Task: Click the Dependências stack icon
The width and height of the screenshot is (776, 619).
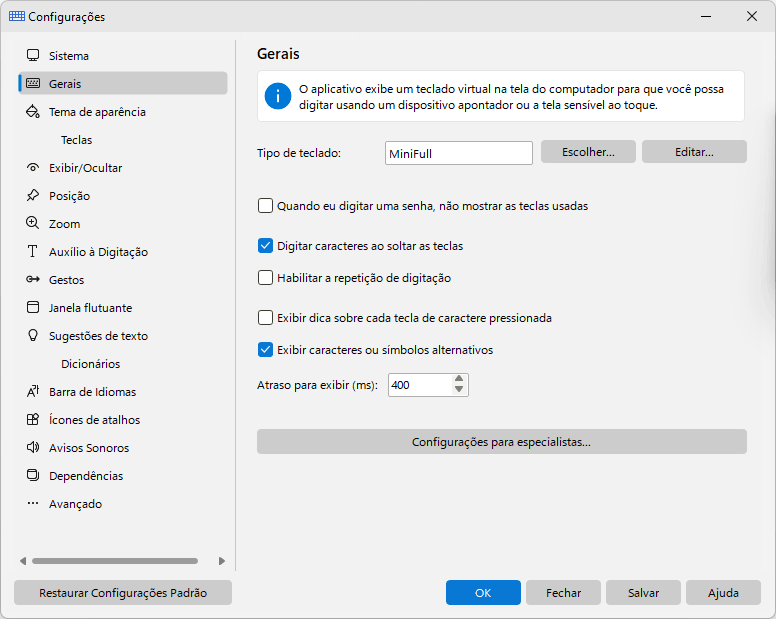Action: point(33,476)
